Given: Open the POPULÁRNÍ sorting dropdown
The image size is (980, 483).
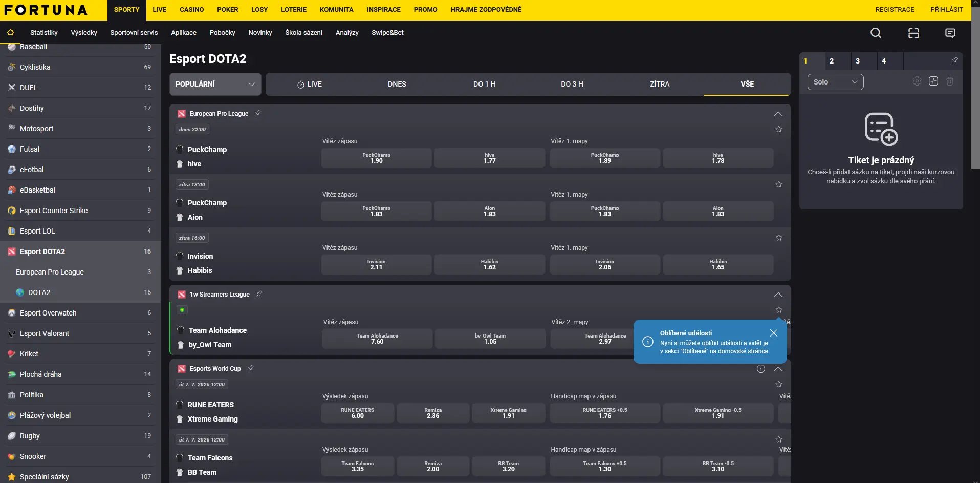Looking at the screenshot, I should click(x=215, y=84).
